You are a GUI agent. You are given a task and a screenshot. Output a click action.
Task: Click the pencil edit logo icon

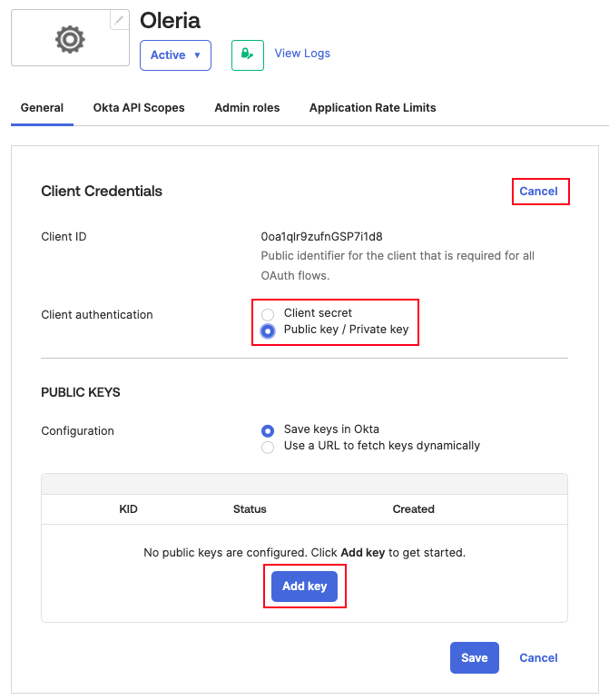pos(119,20)
